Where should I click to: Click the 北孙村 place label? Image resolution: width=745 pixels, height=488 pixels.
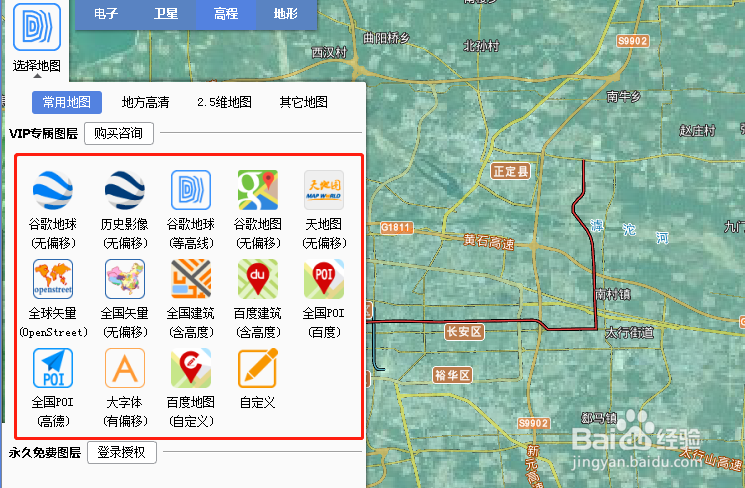point(481,46)
